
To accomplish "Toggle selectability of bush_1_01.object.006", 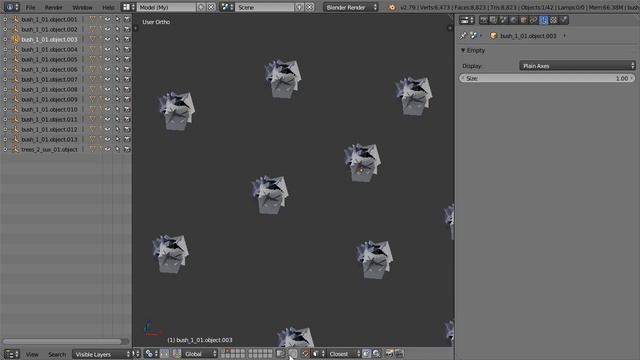I will pyautogui.click(x=117, y=69).
